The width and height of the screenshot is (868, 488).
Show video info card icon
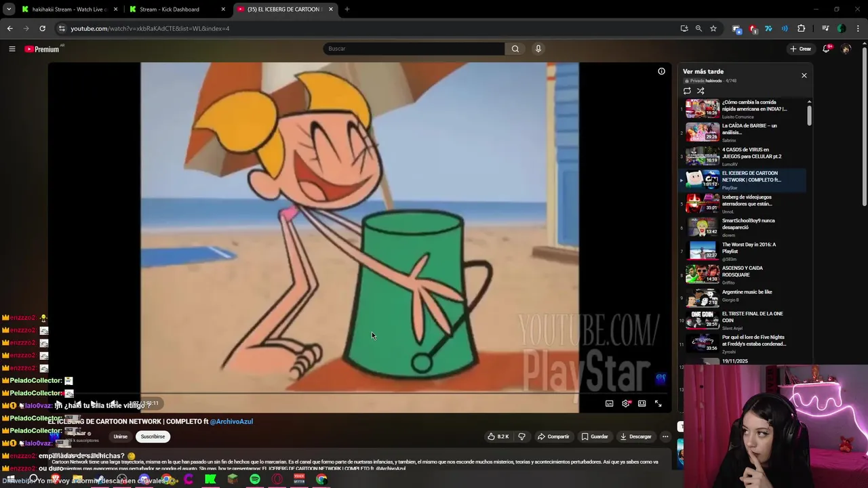[661, 71]
